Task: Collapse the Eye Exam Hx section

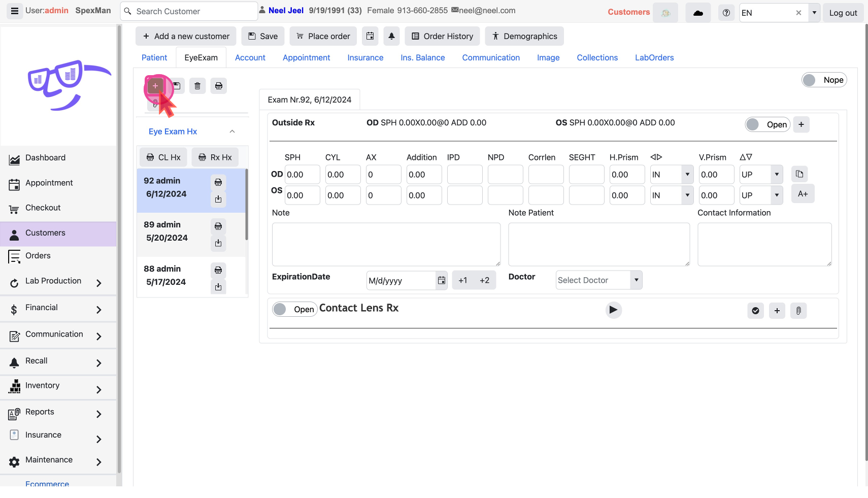Action: [x=232, y=131]
